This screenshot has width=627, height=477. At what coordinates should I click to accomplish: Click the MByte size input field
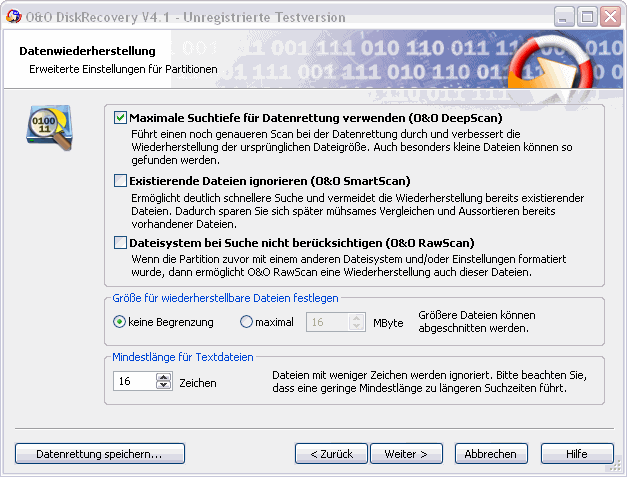(x=328, y=322)
